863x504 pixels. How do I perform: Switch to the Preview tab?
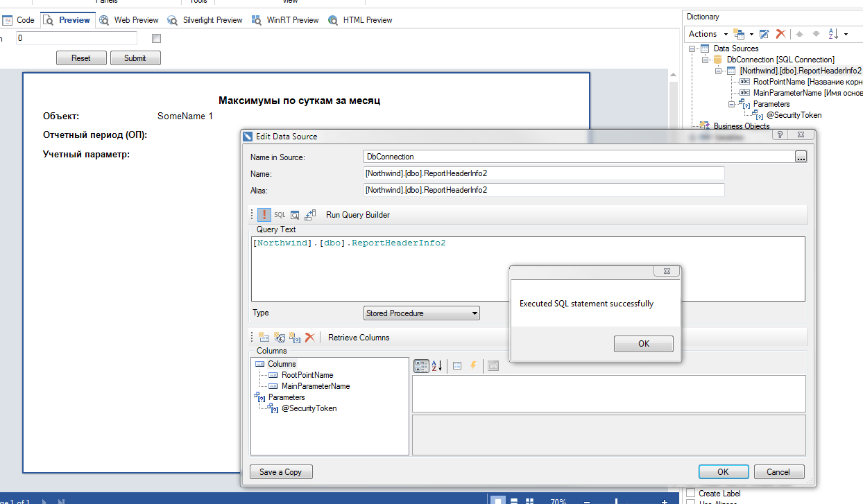coord(67,20)
